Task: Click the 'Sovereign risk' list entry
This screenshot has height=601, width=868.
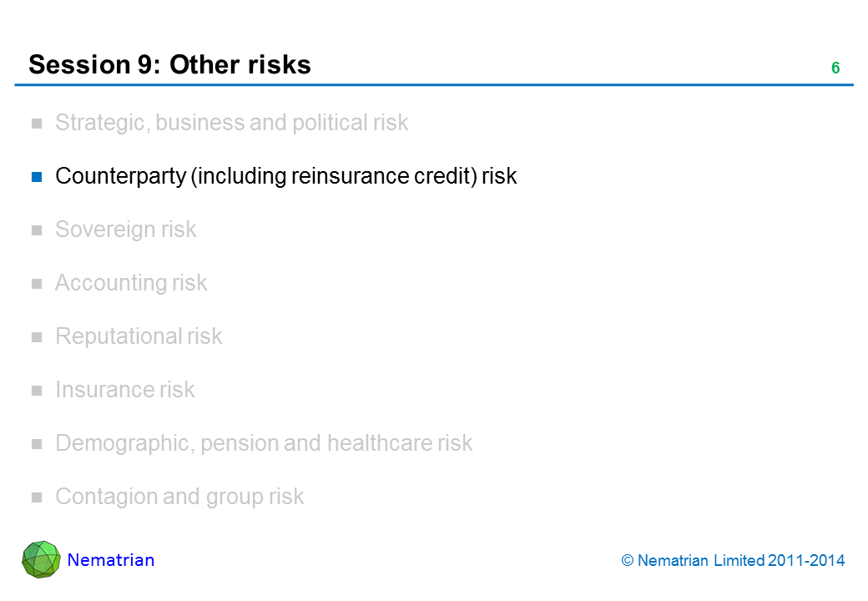Action: pyautogui.click(x=125, y=230)
